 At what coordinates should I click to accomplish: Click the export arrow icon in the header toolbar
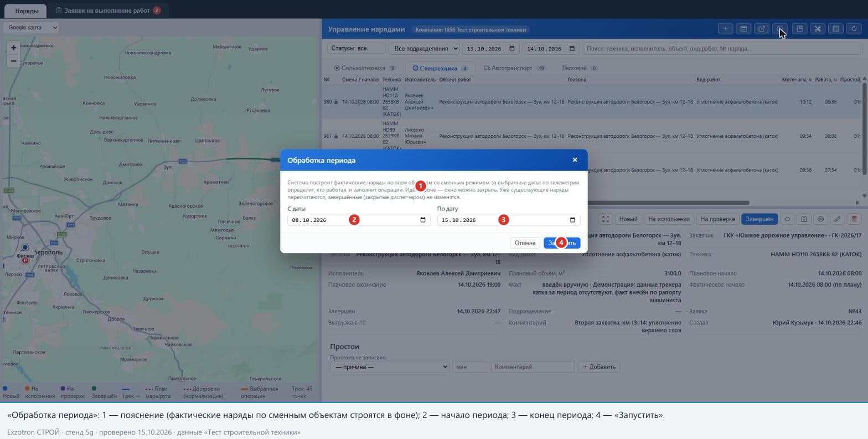click(x=762, y=29)
